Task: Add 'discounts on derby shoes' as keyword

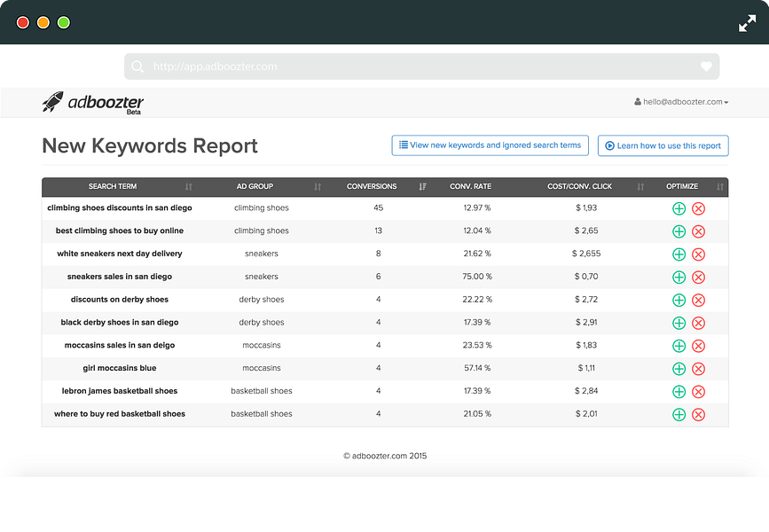Action: coord(679,301)
